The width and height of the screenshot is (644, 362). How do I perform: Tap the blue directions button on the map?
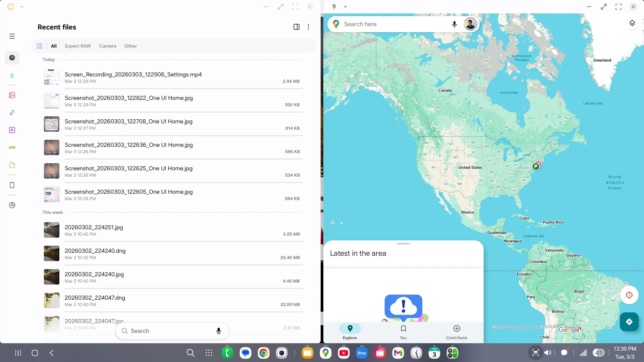pos(629,322)
